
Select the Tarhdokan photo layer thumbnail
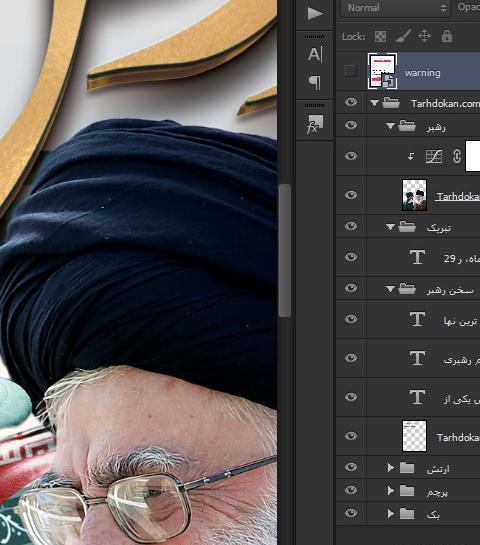click(414, 195)
